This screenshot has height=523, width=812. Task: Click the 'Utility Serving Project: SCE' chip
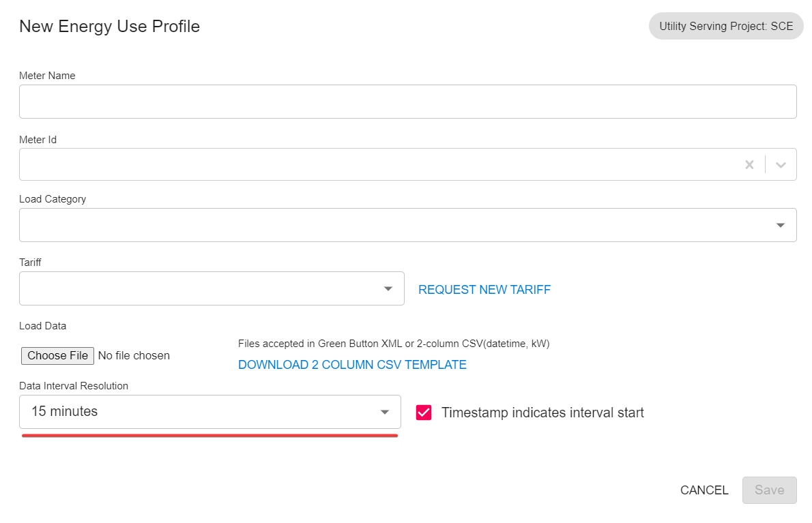726,27
